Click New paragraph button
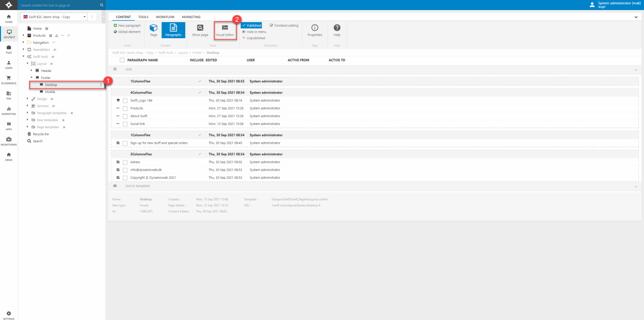Screen dimensions: 644x320 127,25
